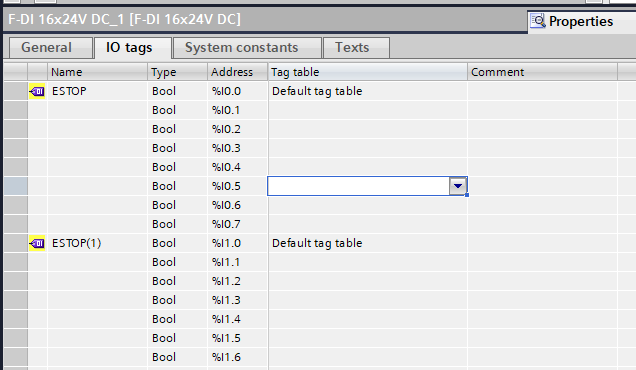This screenshot has height=370, width=636.
Task: Click address cell %I1.4
Action: [x=238, y=319]
